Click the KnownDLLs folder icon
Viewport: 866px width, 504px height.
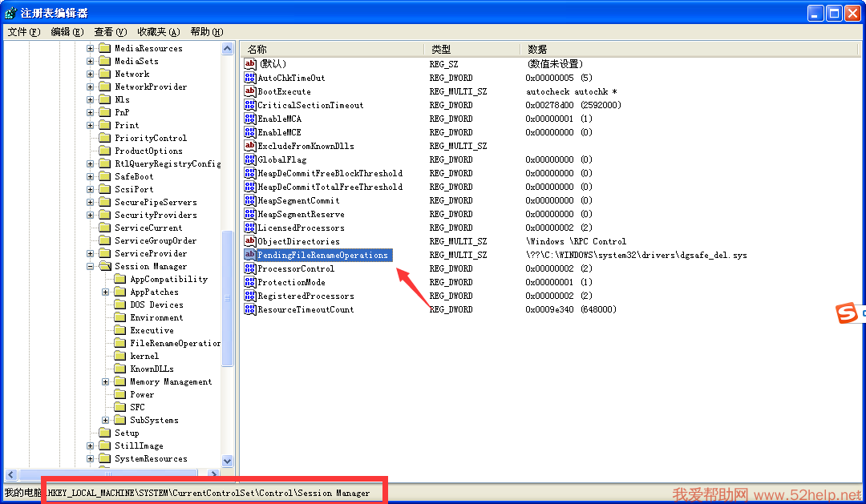120,369
